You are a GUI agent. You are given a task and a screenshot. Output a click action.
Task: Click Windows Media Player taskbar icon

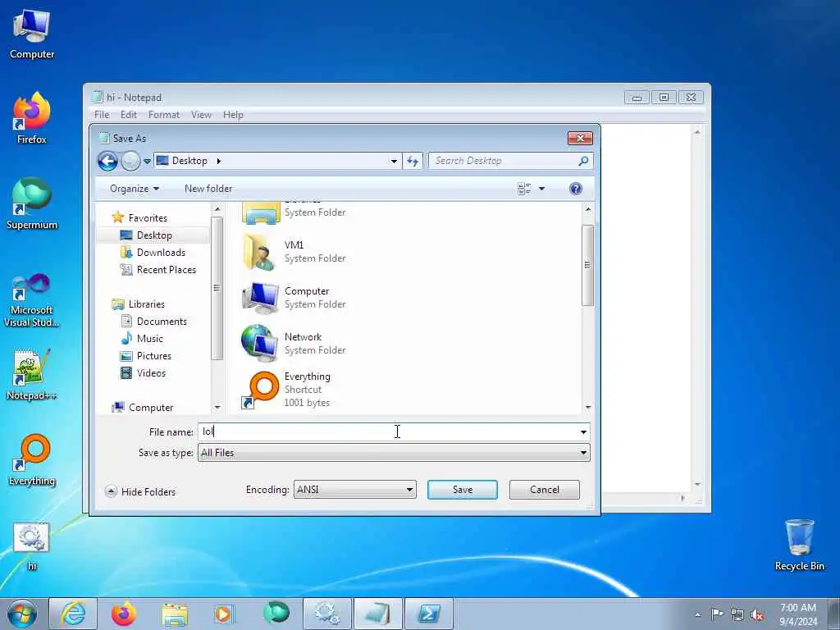pyautogui.click(x=225, y=614)
